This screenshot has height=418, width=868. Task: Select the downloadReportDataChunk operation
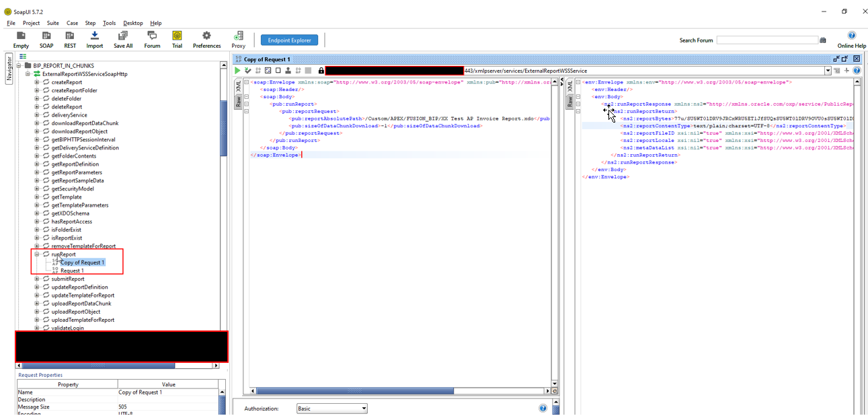(x=85, y=123)
